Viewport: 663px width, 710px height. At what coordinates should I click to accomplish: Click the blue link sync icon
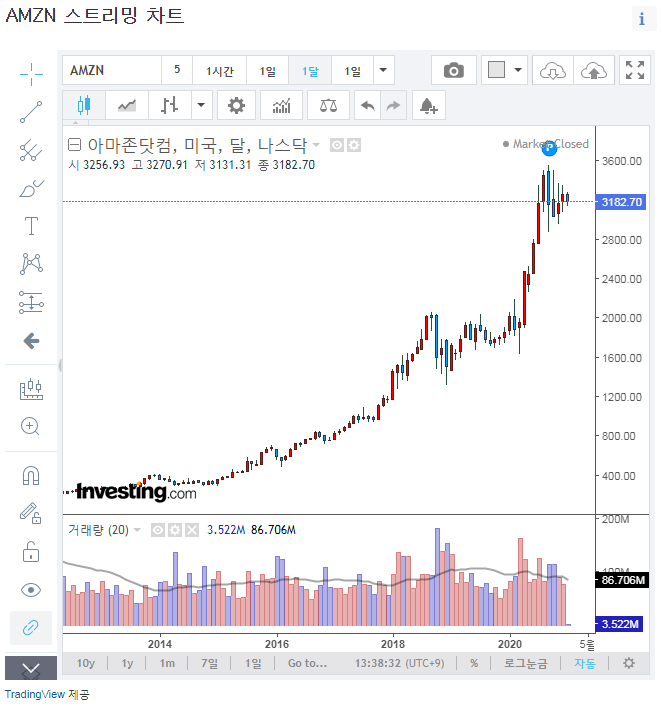coord(31,628)
